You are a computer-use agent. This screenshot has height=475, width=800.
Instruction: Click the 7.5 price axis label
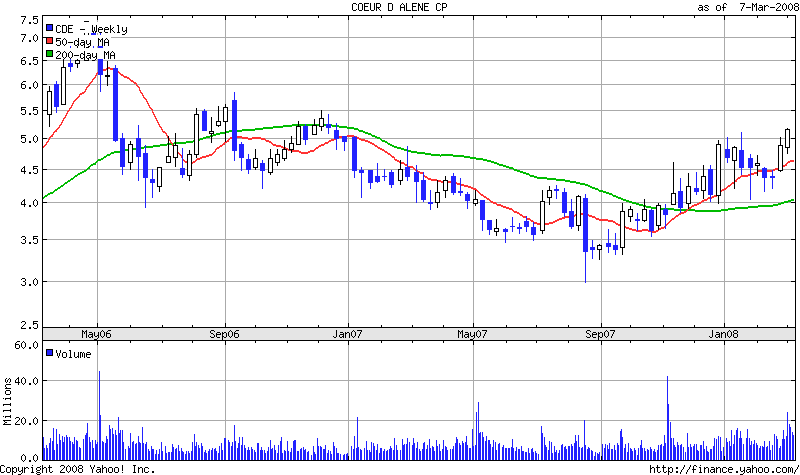29,20
